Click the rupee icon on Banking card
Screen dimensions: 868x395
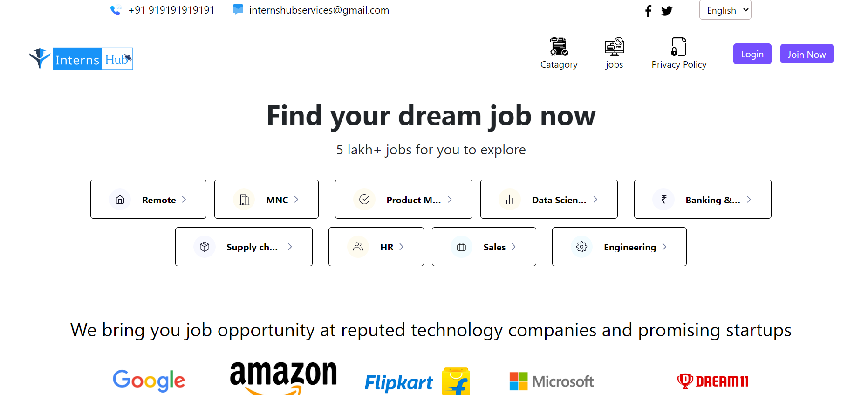pyautogui.click(x=663, y=199)
